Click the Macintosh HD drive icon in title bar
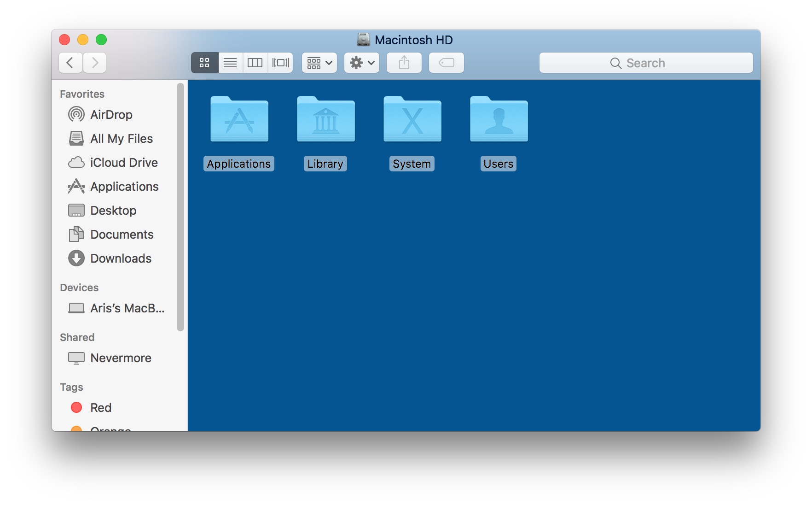This screenshot has height=505, width=812. (x=364, y=40)
